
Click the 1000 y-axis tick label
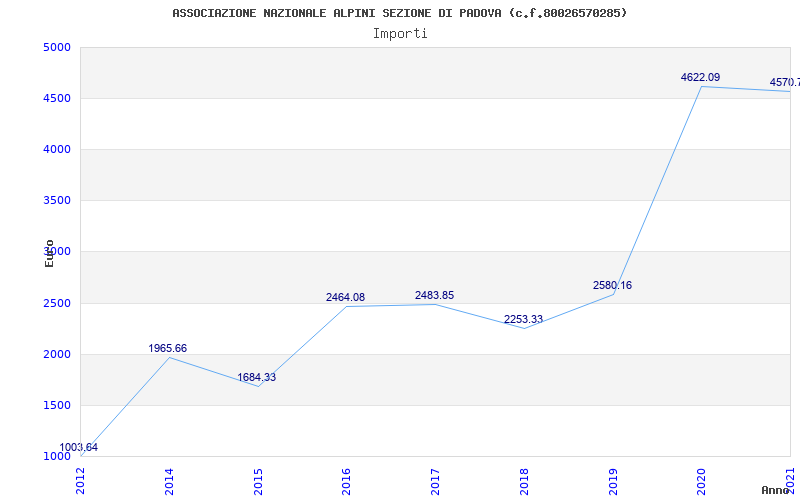(x=56, y=457)
